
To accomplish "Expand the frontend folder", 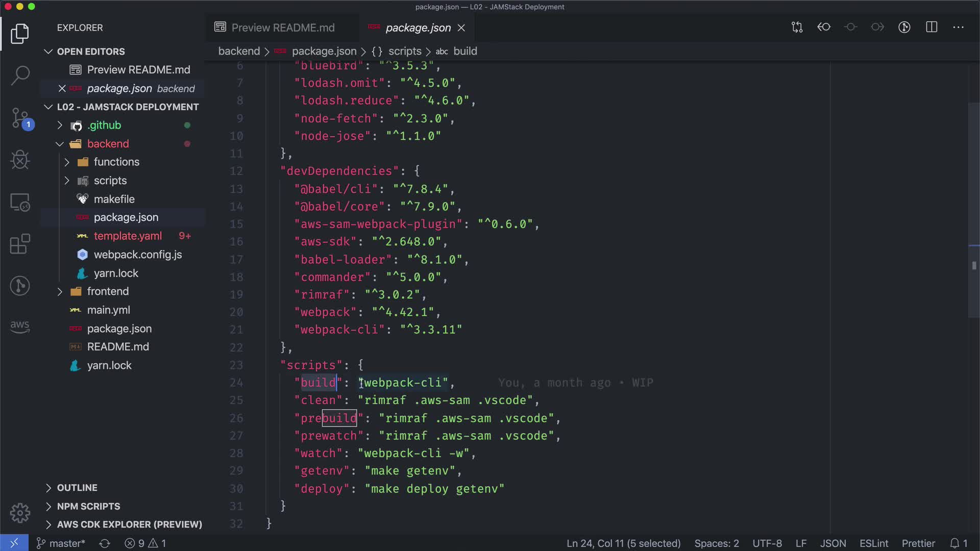I will [x=108, y=291].
